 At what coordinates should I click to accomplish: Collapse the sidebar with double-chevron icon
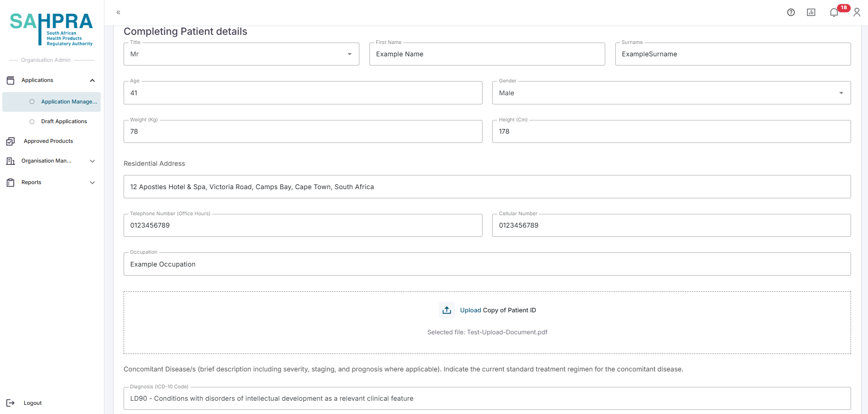tap(118, 12)
